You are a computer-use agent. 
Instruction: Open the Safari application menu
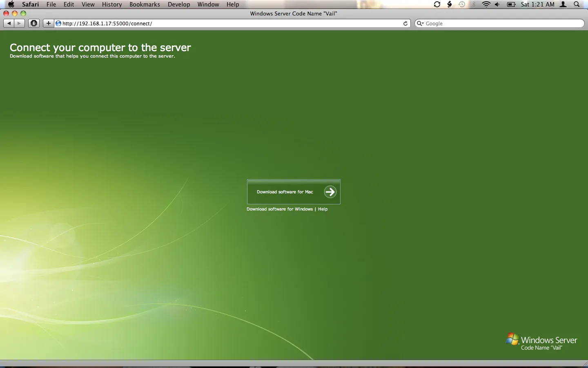click(30, 4)
